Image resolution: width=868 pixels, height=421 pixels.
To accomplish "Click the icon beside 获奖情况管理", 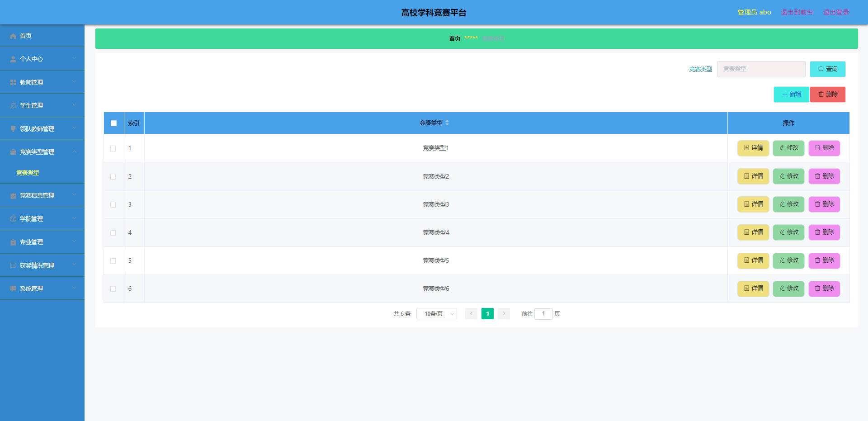I will 13,266.
